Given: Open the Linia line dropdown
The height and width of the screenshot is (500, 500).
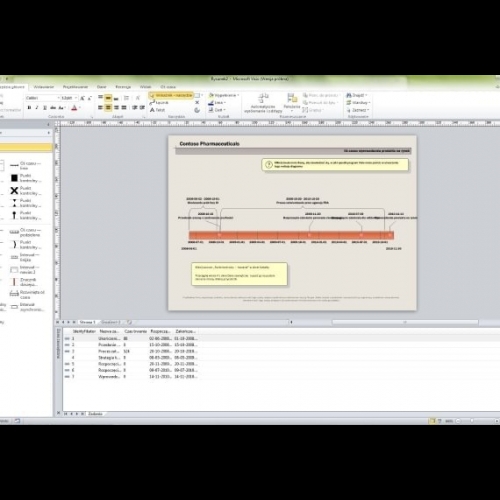Looking at the screenshot, I should coord(217,103).
